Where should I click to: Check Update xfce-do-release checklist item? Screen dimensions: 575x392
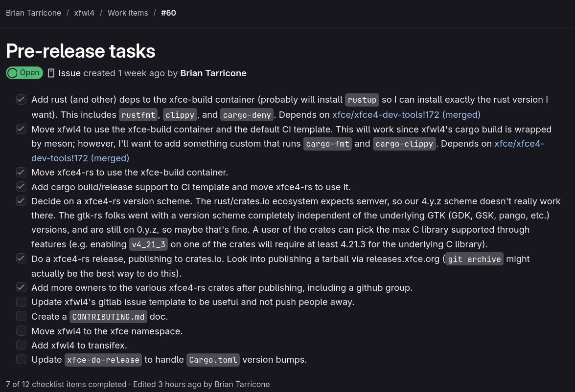pos(21,359)
